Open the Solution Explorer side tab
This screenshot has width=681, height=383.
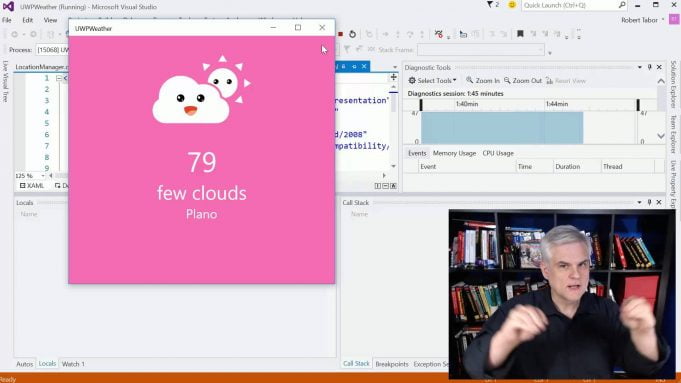click(674, 85)
